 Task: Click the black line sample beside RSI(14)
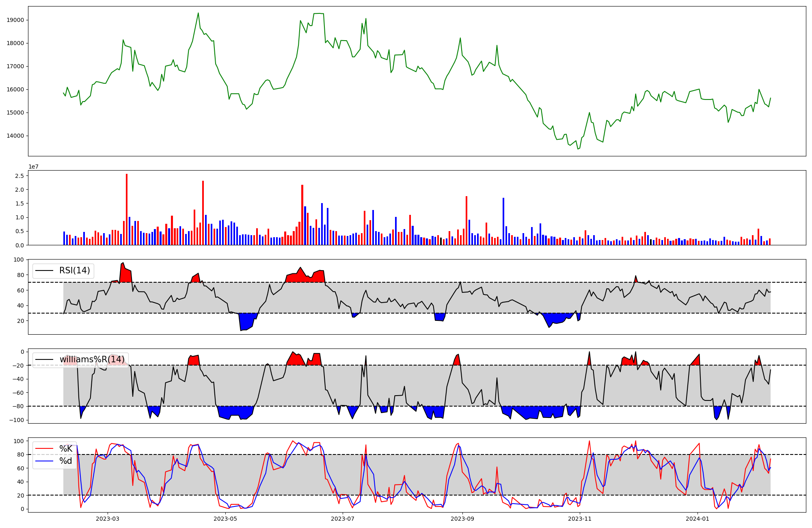(45, 270)
